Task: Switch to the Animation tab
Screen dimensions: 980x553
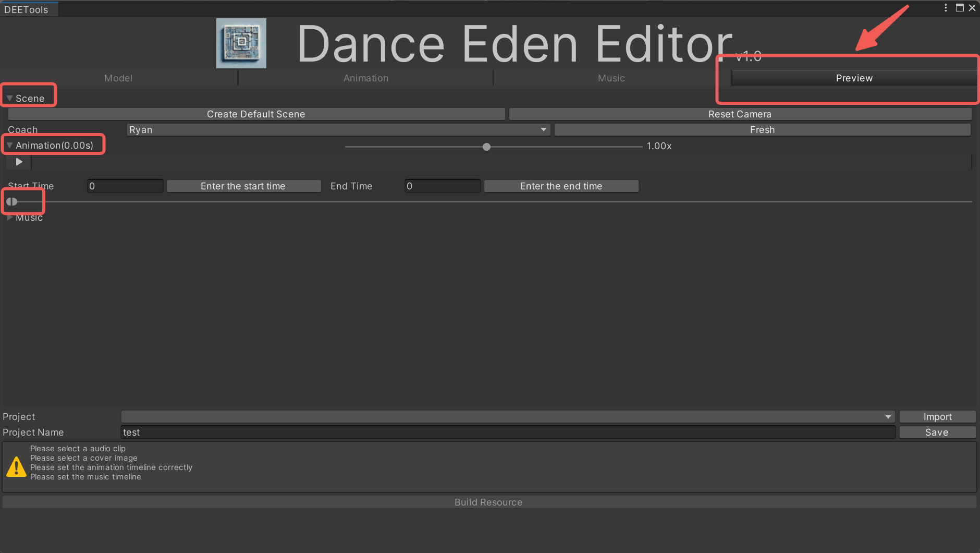Action: tap(366, 78)
